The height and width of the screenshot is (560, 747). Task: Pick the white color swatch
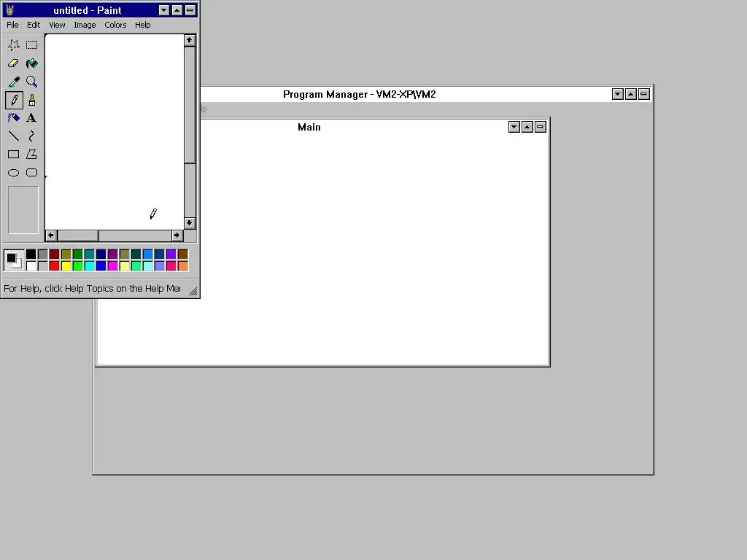pyautogui.click(x=31, y=265)
